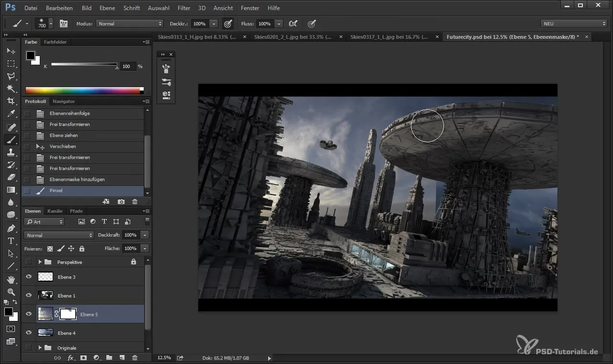
Task: Select the Ebene 5 layer mask thumbnail
Action: pyautogui.click(x=68, y=314)
